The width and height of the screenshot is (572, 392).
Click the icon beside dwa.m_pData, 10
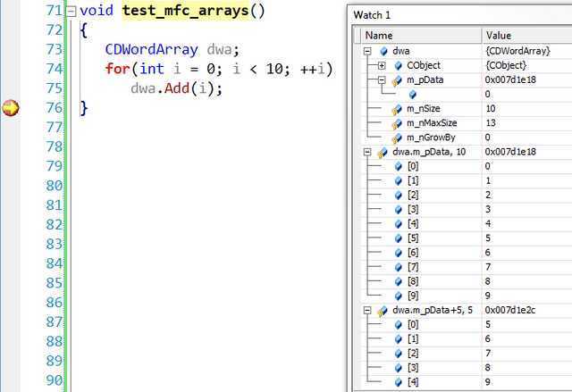pos(383,153)
